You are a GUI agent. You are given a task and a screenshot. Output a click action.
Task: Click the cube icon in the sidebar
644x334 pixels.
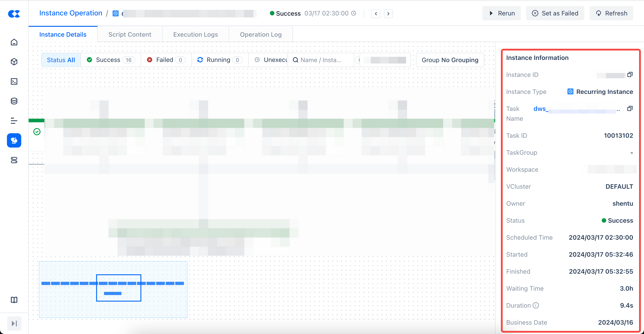(x=14, y=62)
